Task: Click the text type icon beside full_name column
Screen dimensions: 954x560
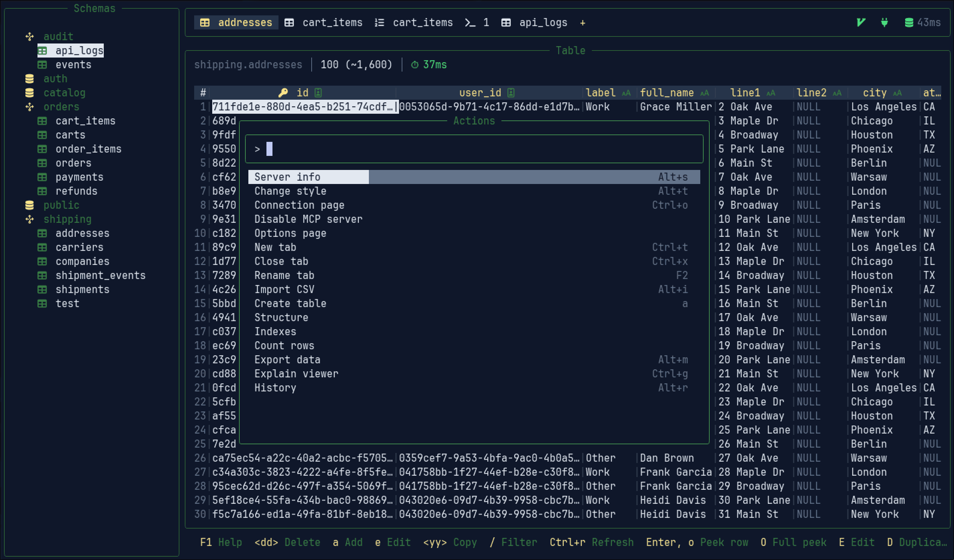Action: 704,93
